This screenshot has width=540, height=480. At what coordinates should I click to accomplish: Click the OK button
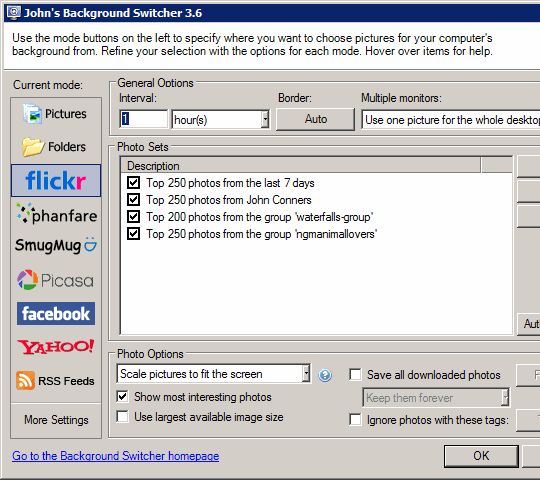pos(481,456)
